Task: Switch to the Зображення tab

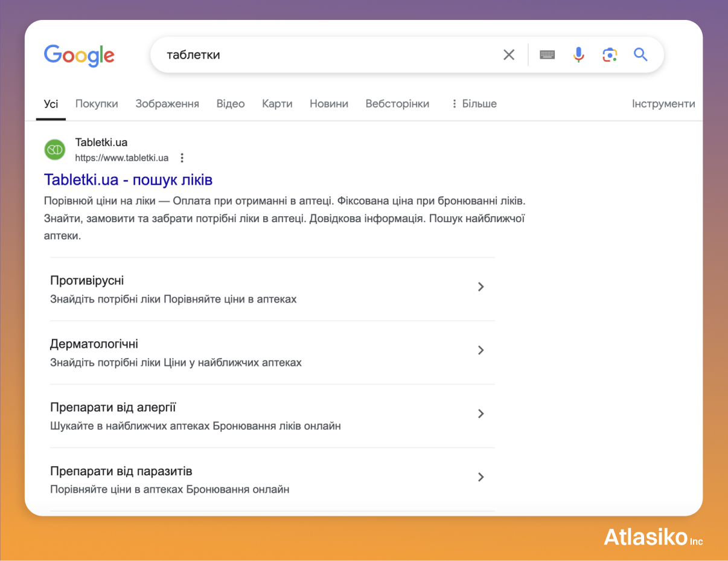Action: (x=166, y=103)
